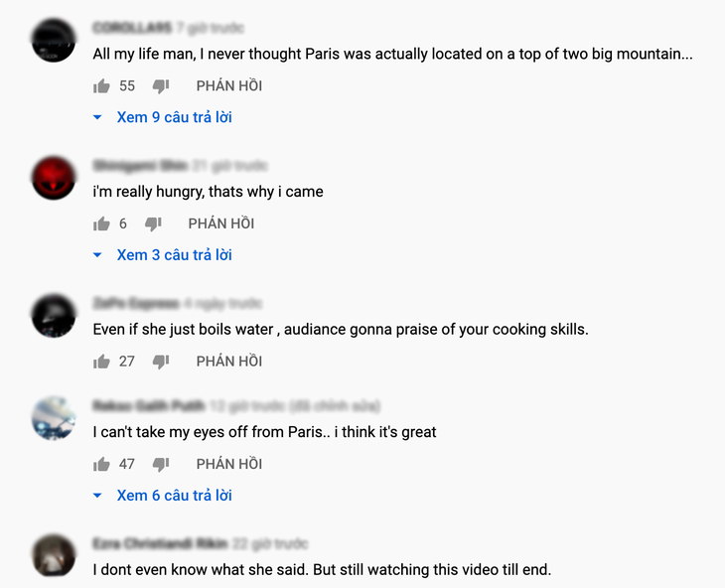Open avatar of the first commenter
The height and width of the screenshot is (588, 725).
[54, 41]
